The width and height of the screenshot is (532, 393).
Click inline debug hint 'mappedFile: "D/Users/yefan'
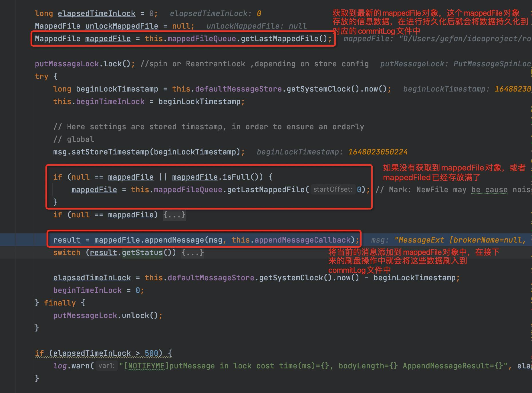pyautogui.click(x=437, y=39)
